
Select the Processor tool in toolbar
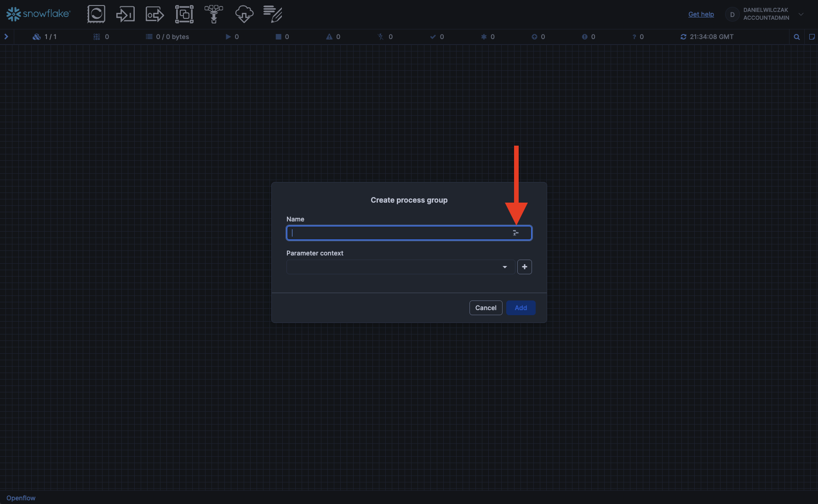(x=96, y=14)
